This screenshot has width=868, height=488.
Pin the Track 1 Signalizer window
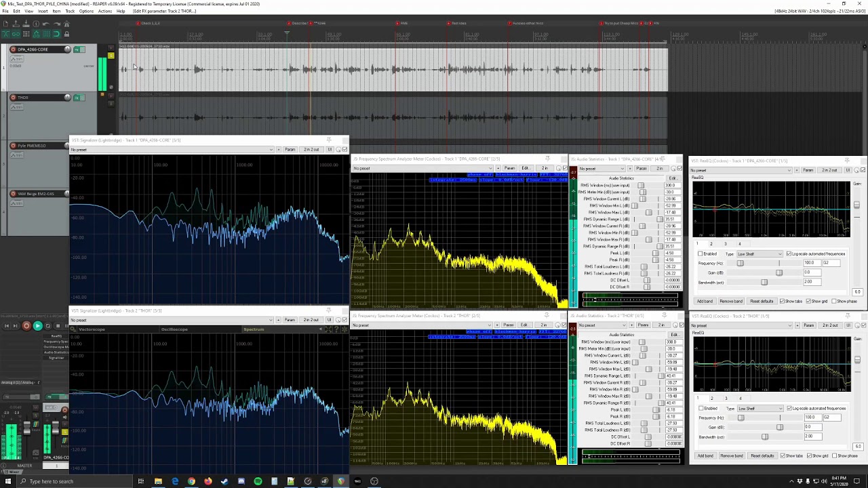coord(329,140)
